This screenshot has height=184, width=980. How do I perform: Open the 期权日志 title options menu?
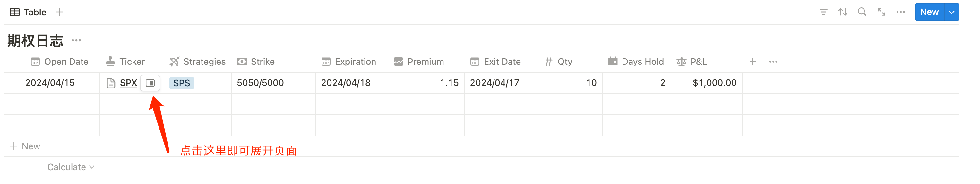[x=76, y=41]
